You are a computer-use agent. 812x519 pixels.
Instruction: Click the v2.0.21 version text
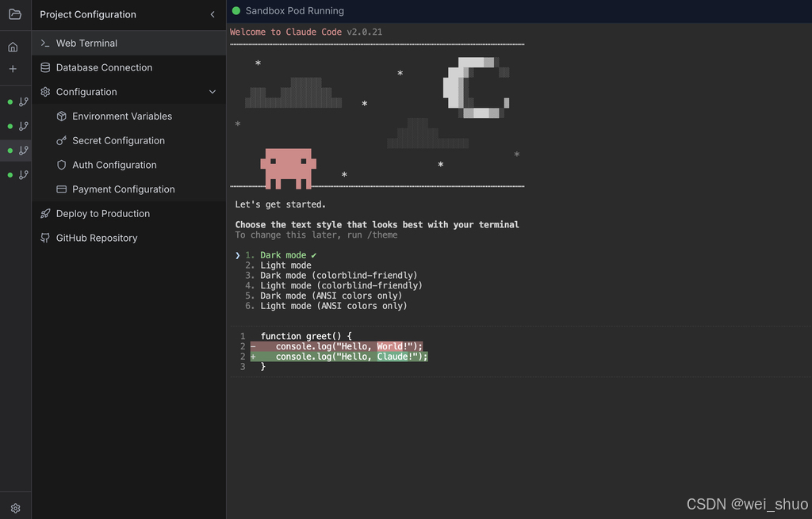tap(365, 32)
